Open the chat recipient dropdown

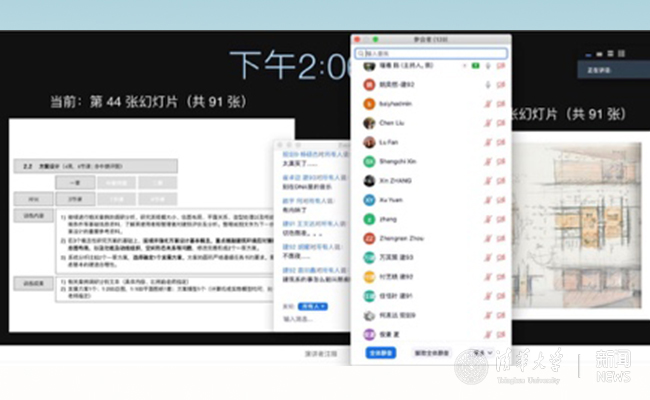click(314, 306)
